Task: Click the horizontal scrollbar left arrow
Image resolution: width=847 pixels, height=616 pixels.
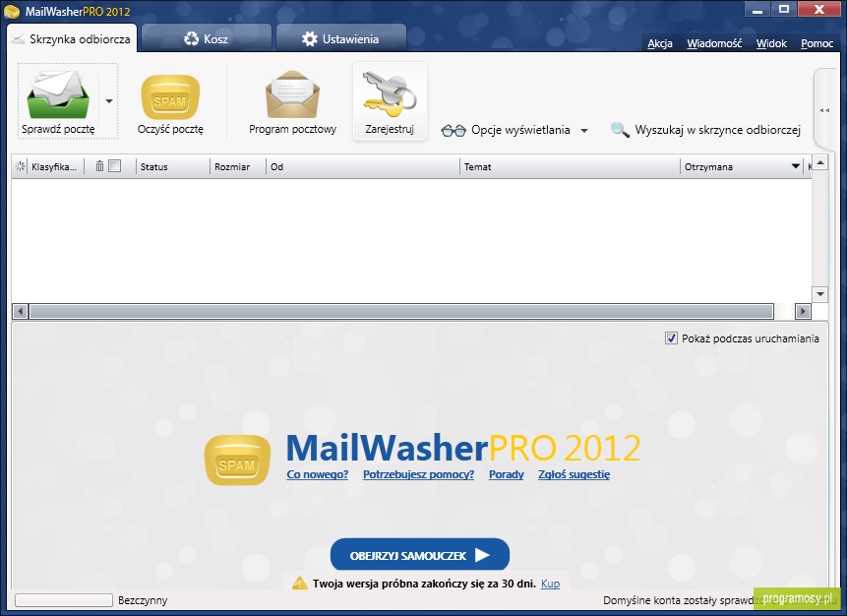Action: click(21, 311)
